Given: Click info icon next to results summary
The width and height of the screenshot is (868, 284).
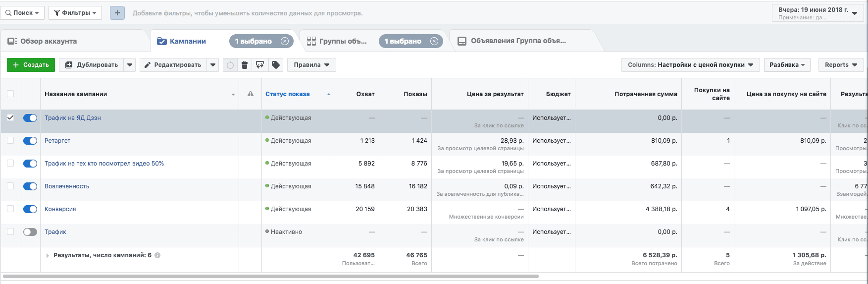Looking at the screenshot, I should pos(157,255).
